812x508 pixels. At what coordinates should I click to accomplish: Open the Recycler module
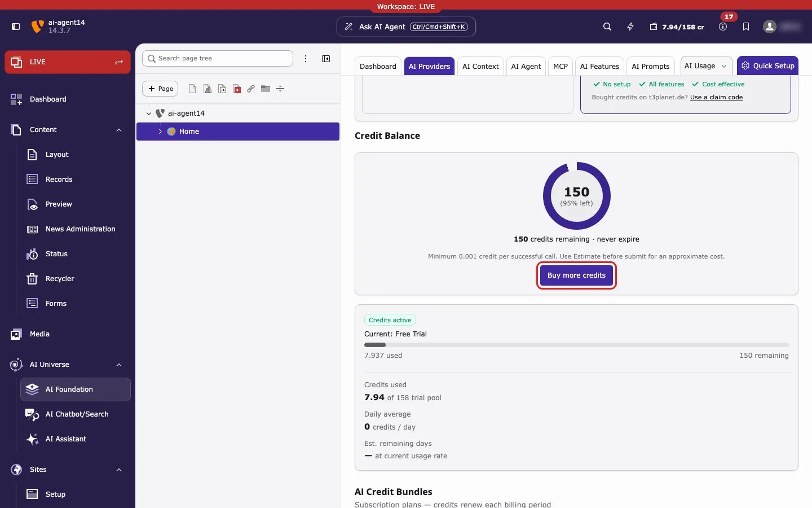pos(76,279)
